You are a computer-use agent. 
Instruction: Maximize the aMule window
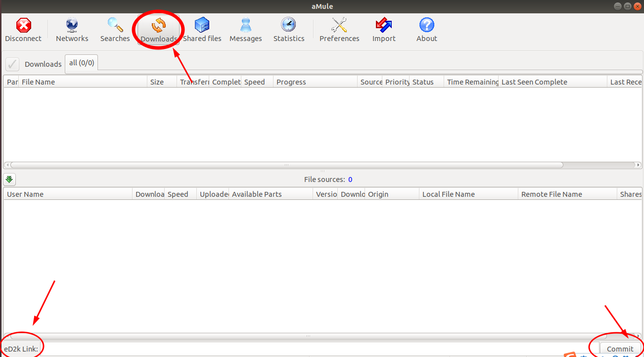[x=627, y=6]
